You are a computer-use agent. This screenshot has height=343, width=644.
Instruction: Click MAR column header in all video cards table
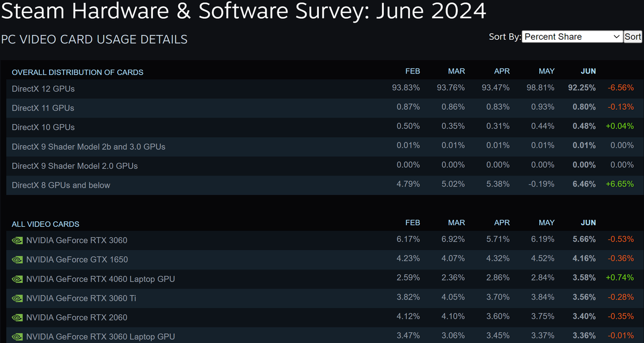(457, 222)
